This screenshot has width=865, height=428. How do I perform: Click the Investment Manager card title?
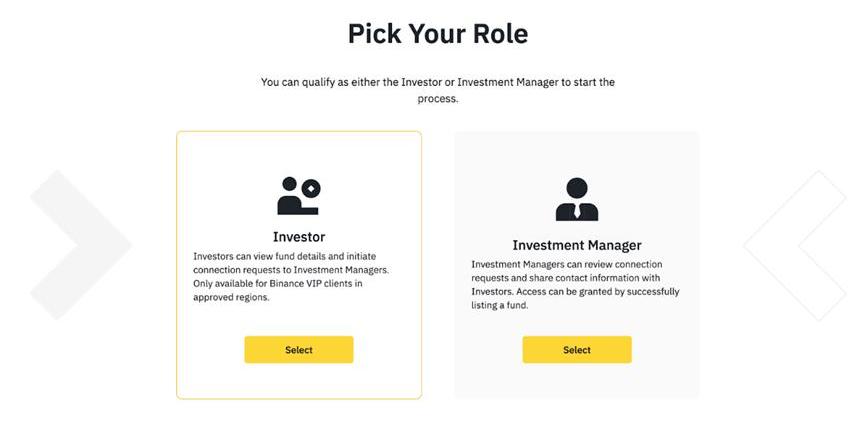coord(576,245)
